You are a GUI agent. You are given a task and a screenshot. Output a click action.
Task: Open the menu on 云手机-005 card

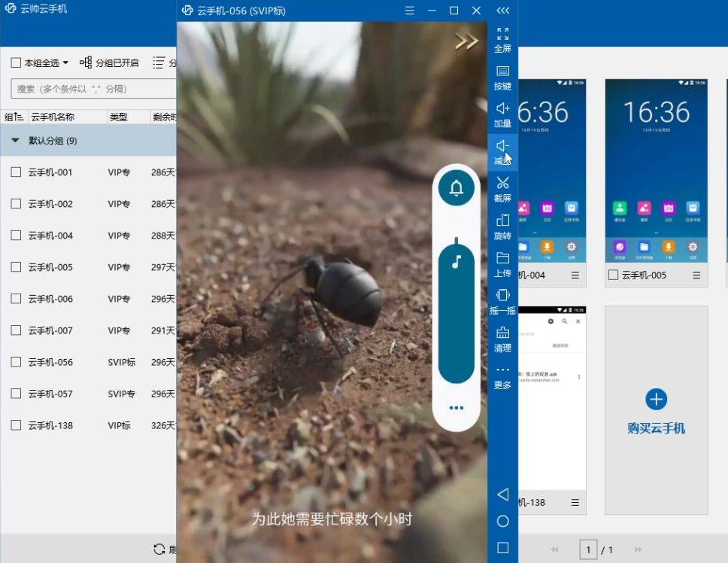[x=696, y=275]
